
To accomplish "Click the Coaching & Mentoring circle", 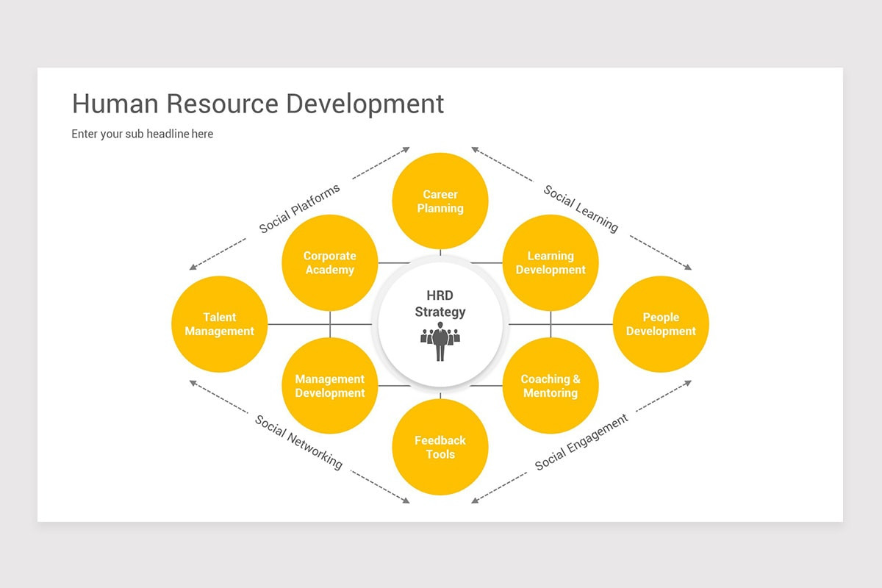I will [x=551, y=386].
